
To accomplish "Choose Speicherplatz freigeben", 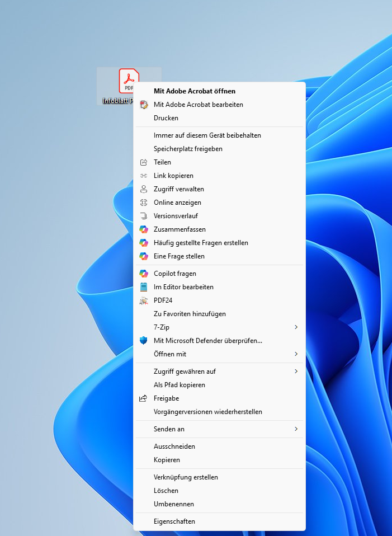I will pyautogui.click(x=219, y=149).
